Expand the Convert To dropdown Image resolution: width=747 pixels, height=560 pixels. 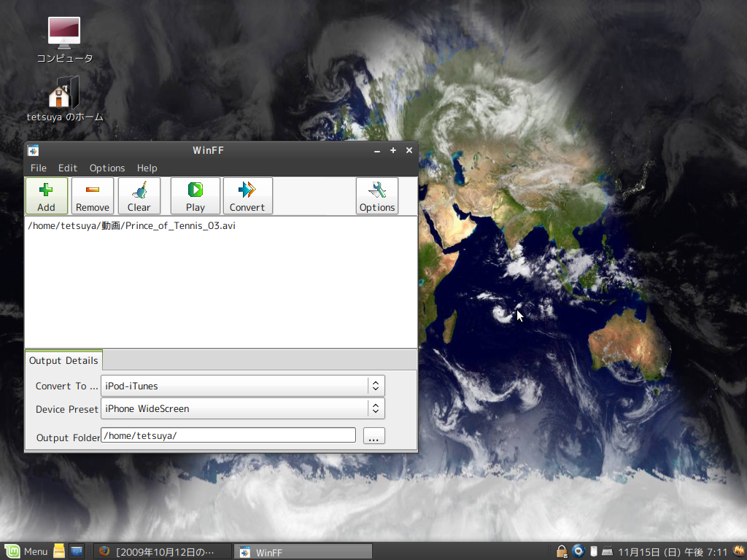pos(375,386)
